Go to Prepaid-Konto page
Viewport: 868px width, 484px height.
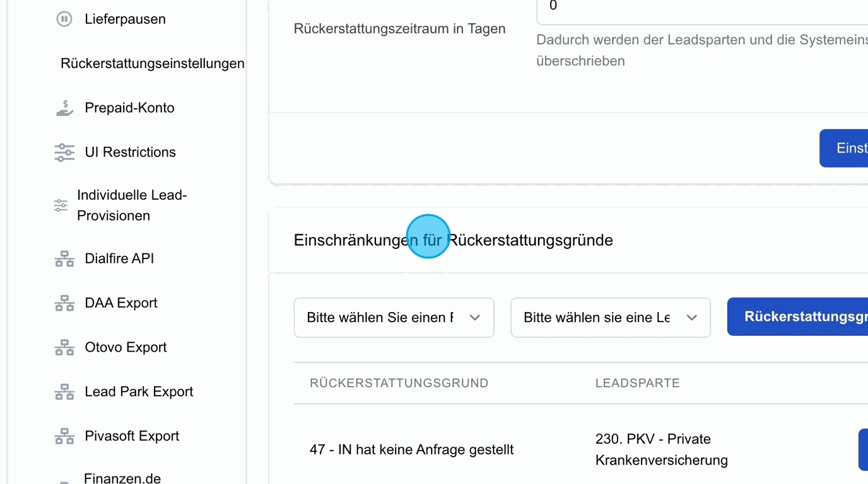click(x=130, y=108)
